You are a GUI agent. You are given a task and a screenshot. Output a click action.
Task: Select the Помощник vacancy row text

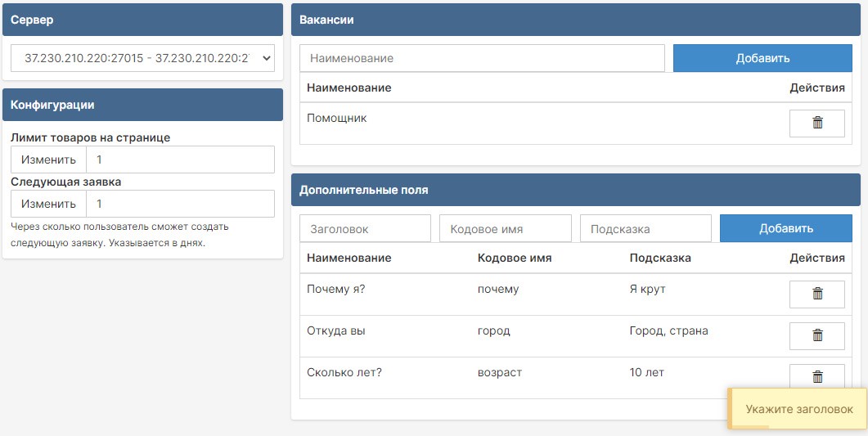click(337, 118)
